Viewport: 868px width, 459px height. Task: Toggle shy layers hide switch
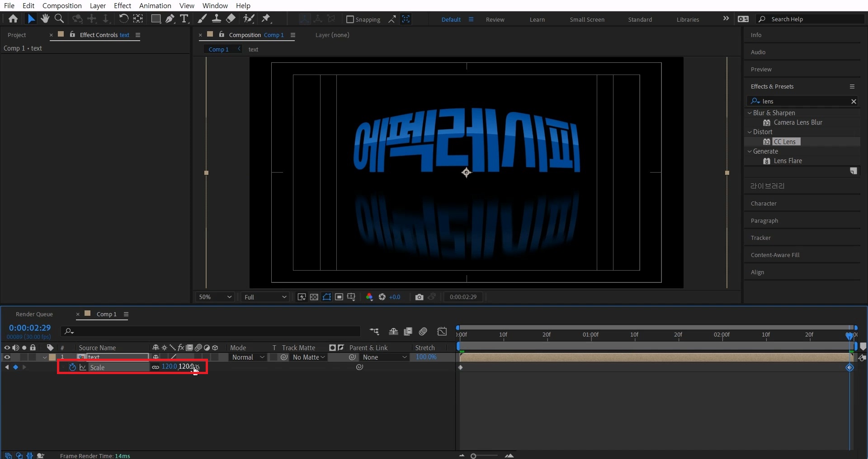pos(393,332)
